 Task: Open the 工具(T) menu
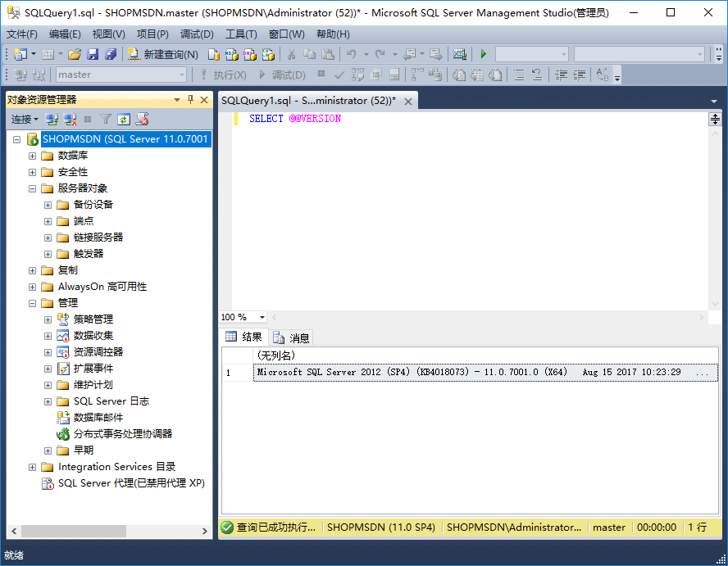(x=241, y=34)
